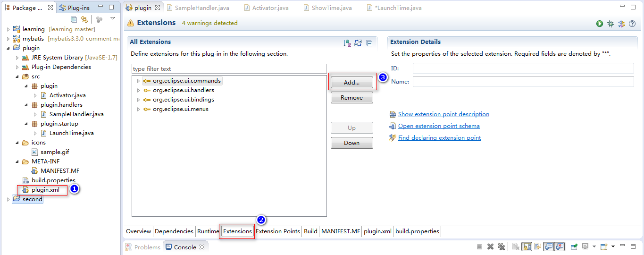Viewport: 644px width, 255px height.
Task: Open 'Show extension point description' link
Action: 443,114
